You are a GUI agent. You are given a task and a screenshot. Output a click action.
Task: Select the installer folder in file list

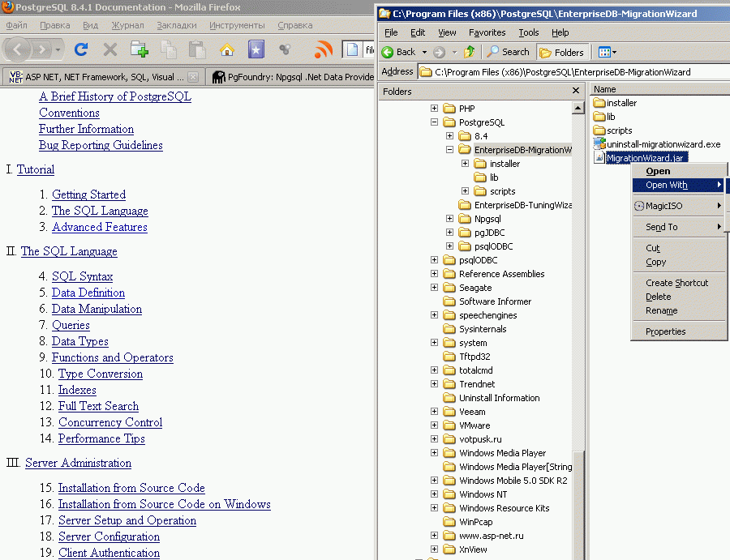615,103
